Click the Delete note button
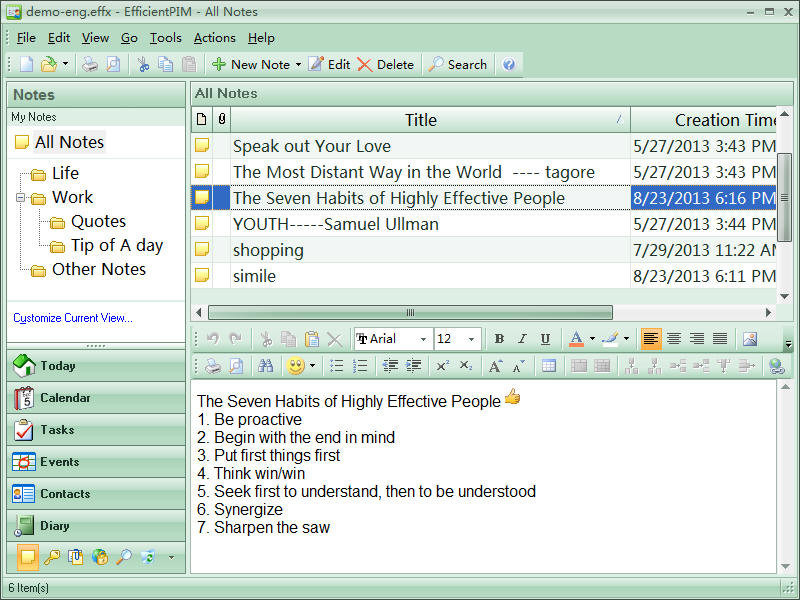 coord(386,64)
